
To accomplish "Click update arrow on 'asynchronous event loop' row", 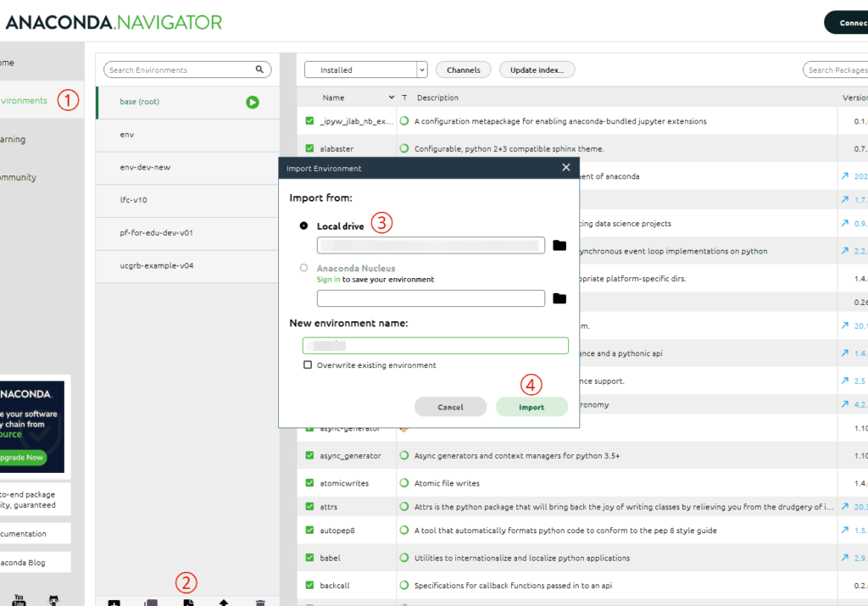I will (845, 251).
